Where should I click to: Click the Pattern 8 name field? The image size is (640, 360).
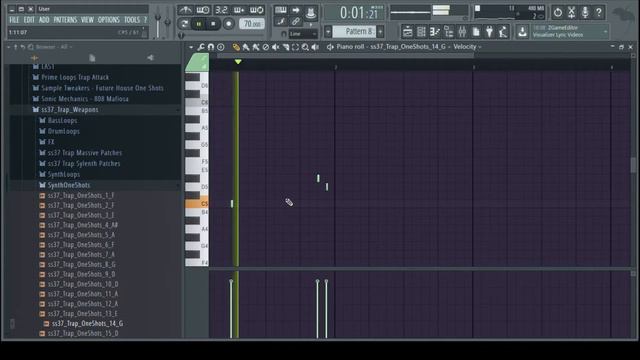[x=355, y=31]
